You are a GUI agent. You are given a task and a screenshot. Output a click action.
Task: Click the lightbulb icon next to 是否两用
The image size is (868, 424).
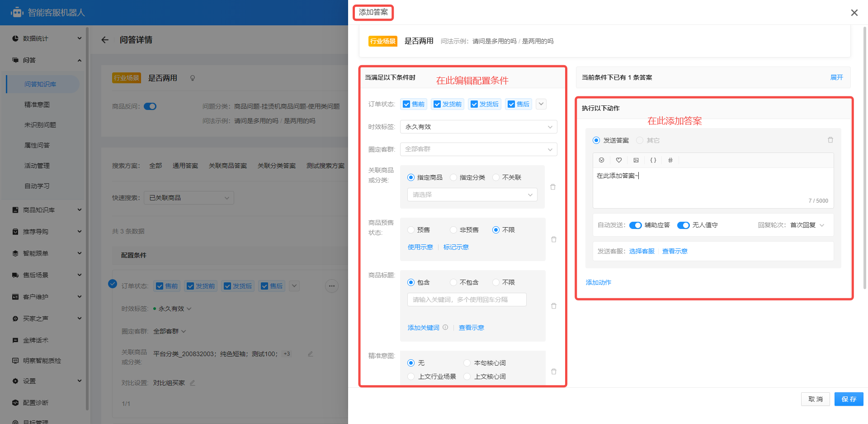point(193,78)
